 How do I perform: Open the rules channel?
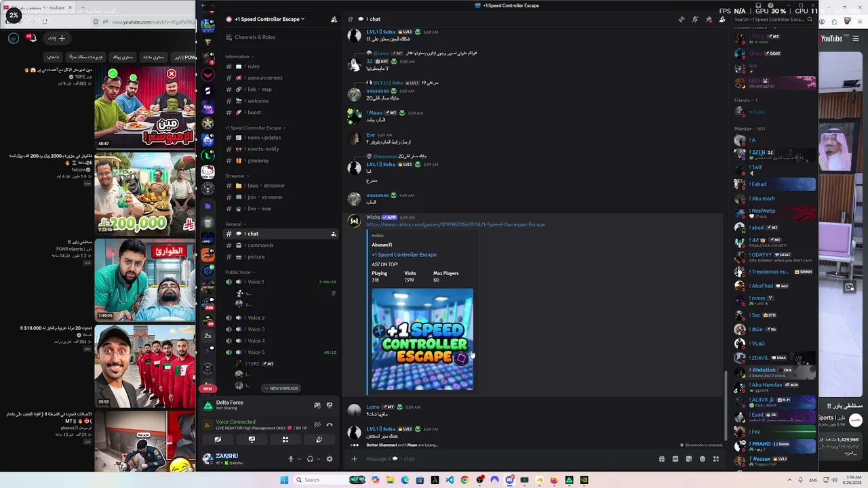(281, 66)
